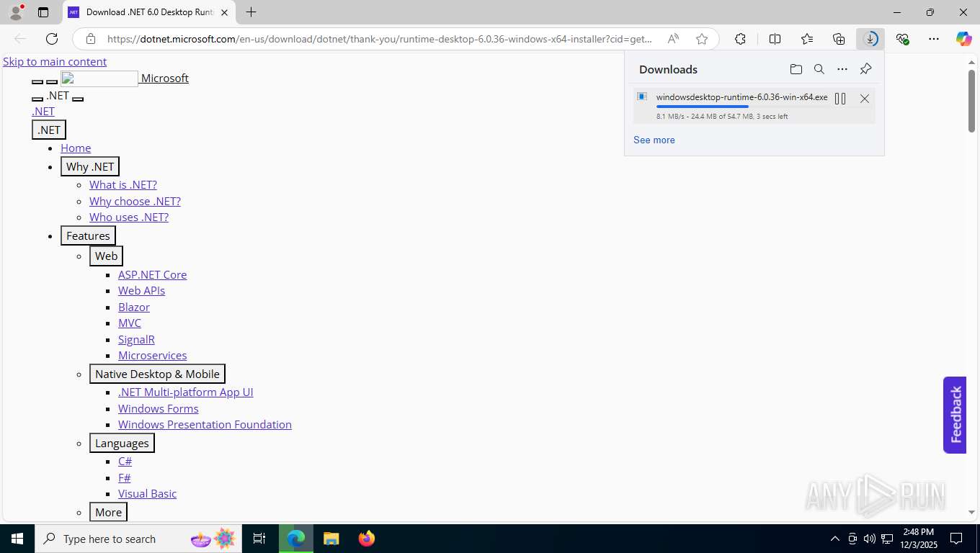View site information lock icon
Screen dimensions: 980x553
point(90,39)
